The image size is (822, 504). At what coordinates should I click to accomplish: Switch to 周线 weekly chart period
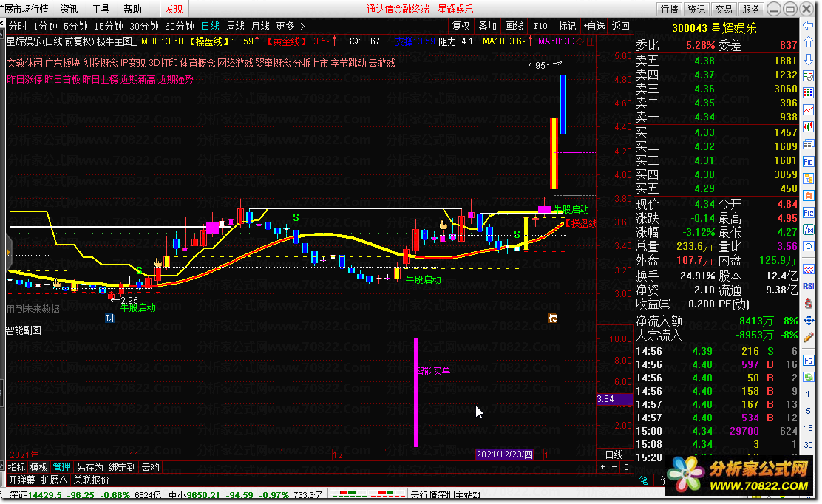[x=235, y=26]
